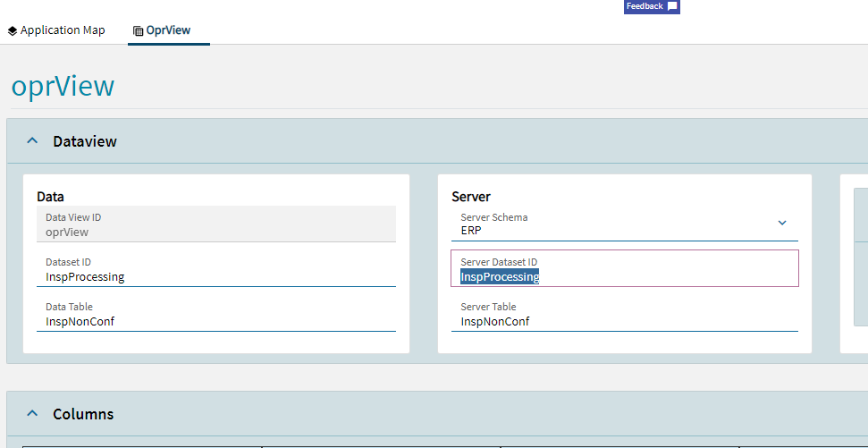Edit the Dataset ID field
Image resolution: width=868 pixels, height=448 pixels.
(x=216, y=269)
